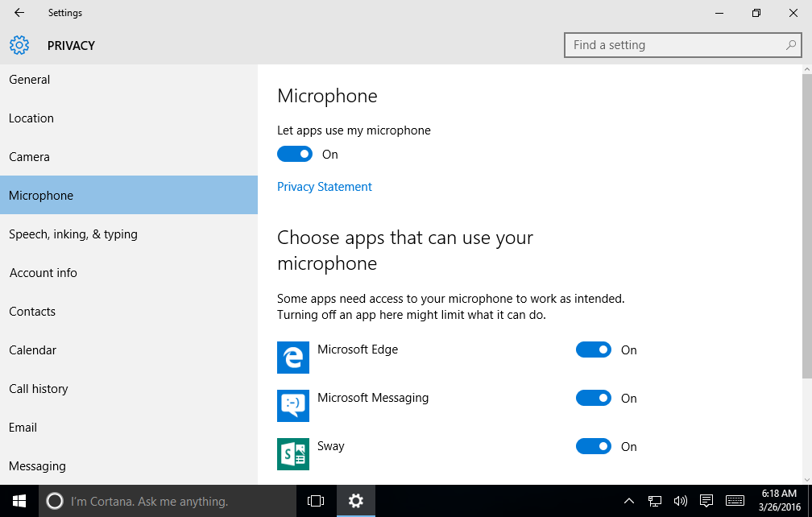Image resolution: width=812 pixels, height=517 pixels.
Task: Minimize the Settings window
Action: coord(719,13)
